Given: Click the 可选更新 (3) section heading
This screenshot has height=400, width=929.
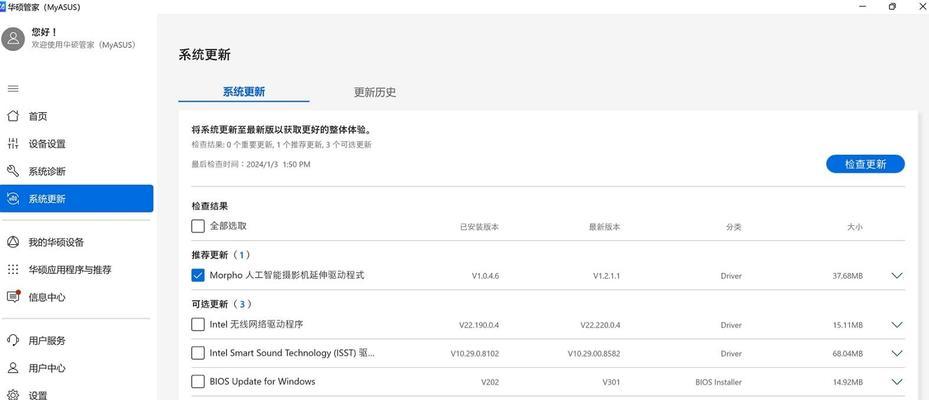Looking at the screenshot, I should (x=221, y=304).
